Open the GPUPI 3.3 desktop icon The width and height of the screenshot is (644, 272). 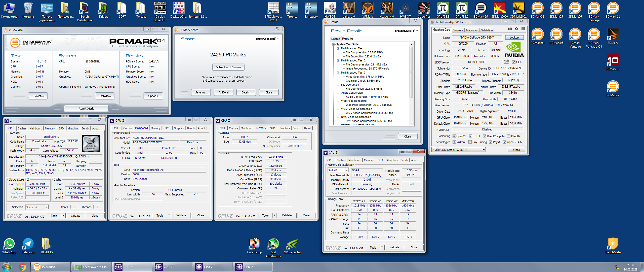pyautogui.click(x=443, y=10)
